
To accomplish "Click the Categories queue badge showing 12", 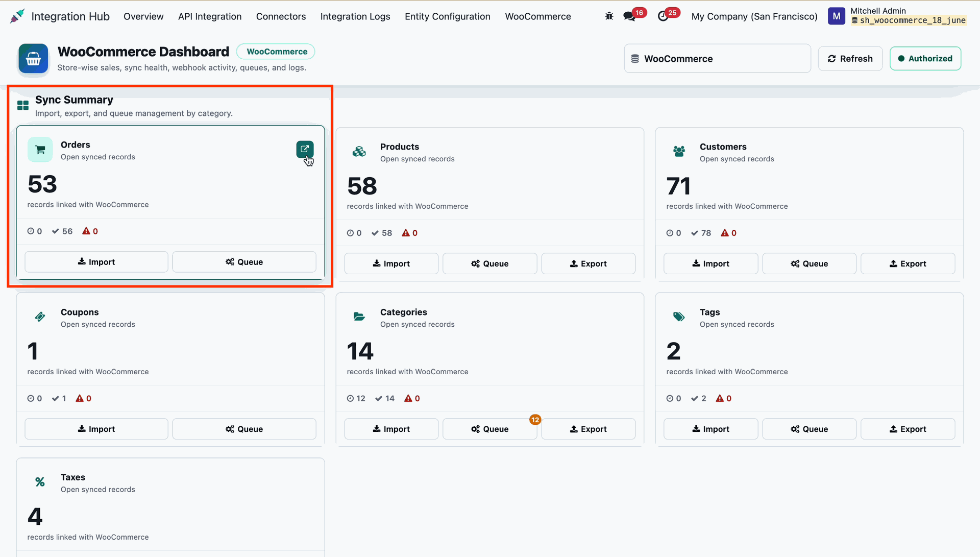I will pyautogui.click(x=535, y=420).
